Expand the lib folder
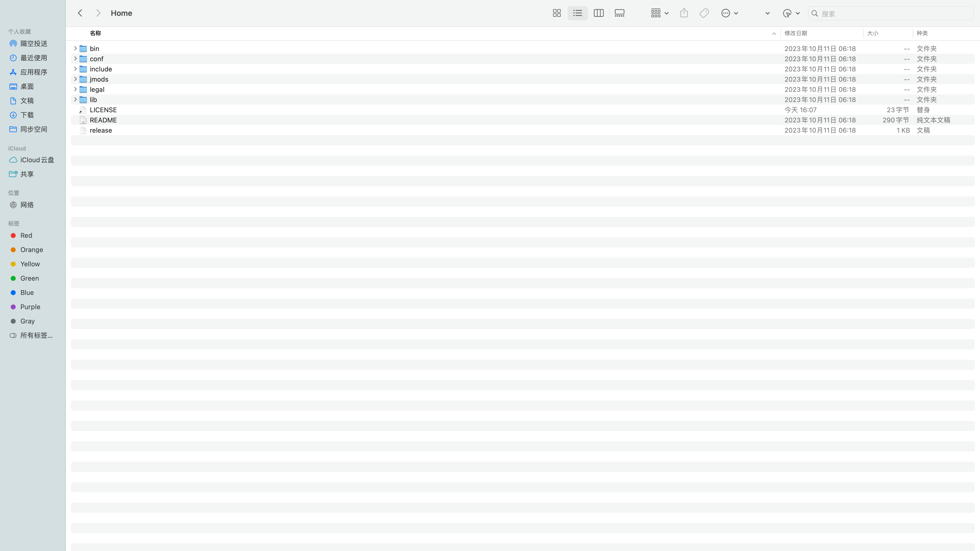This screenshot has height=551, width=980. (75, 99)
